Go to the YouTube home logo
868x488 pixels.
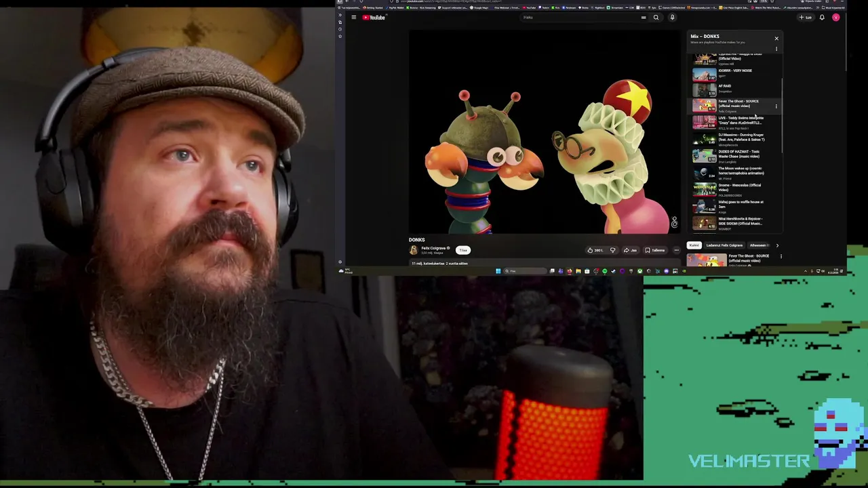click(x=374, y=18)
